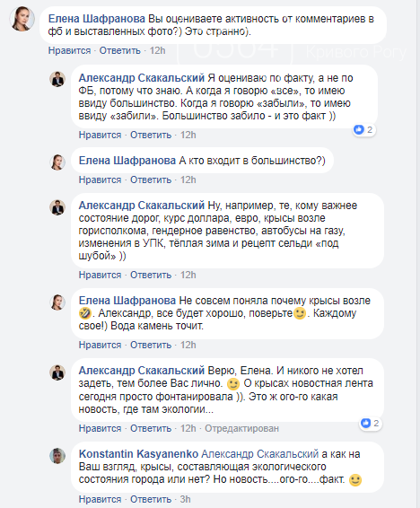Reply to Елена Шафранова's top comment via Ответить

120,50
